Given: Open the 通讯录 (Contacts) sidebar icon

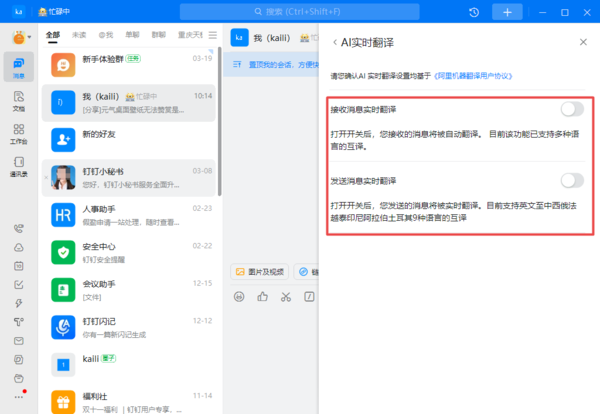Looking at the screenshot, I should coord(19,165).
